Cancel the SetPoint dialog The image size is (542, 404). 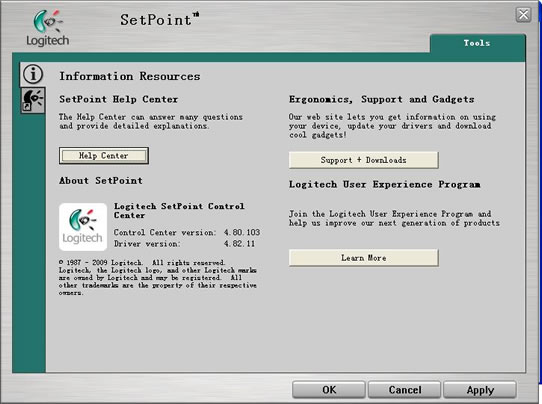click(404, 390)
